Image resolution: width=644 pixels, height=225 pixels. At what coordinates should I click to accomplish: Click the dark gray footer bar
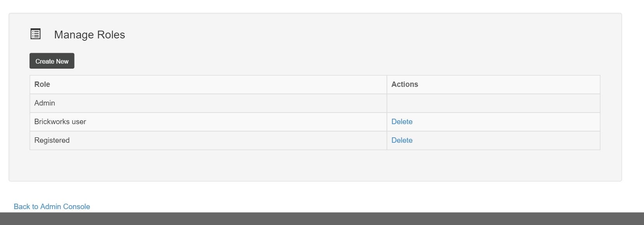(322, 219)
